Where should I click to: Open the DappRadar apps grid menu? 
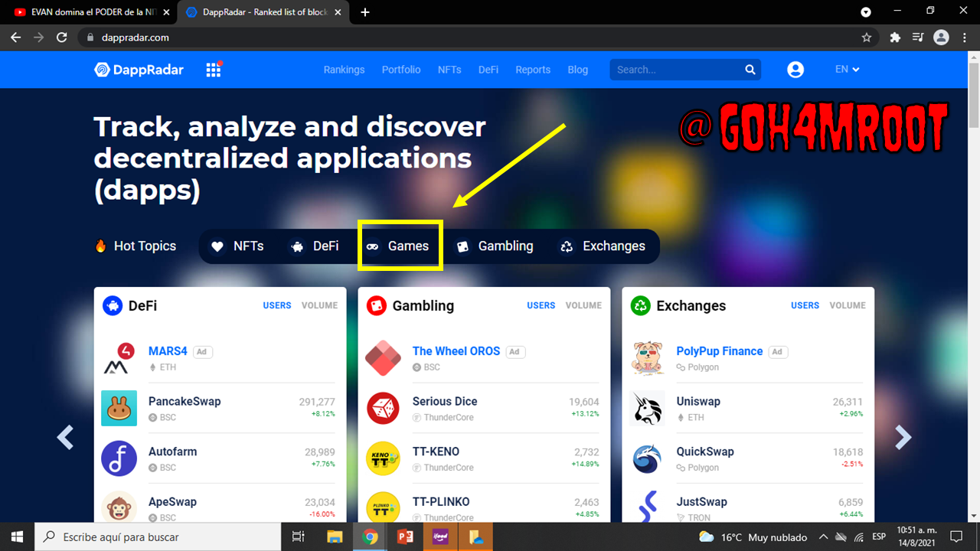coord(214,70)
